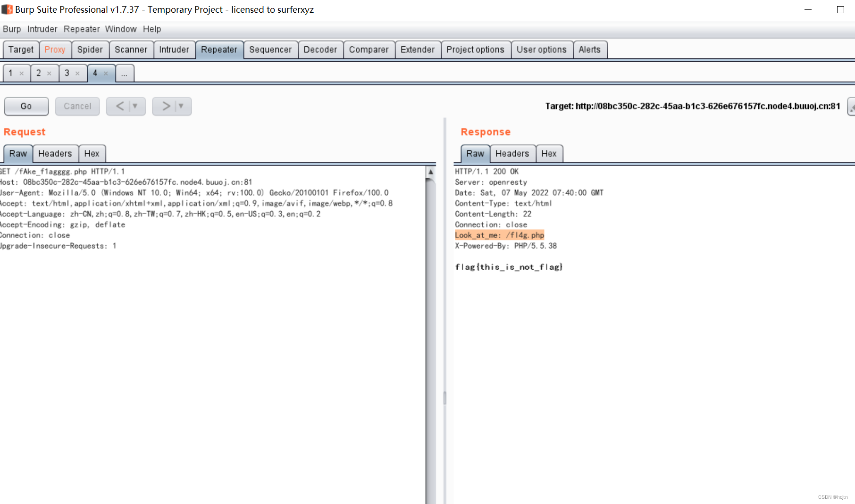855x504 pixels.
Task: Open the Project options tab
Action: click(x=475, y=50)
